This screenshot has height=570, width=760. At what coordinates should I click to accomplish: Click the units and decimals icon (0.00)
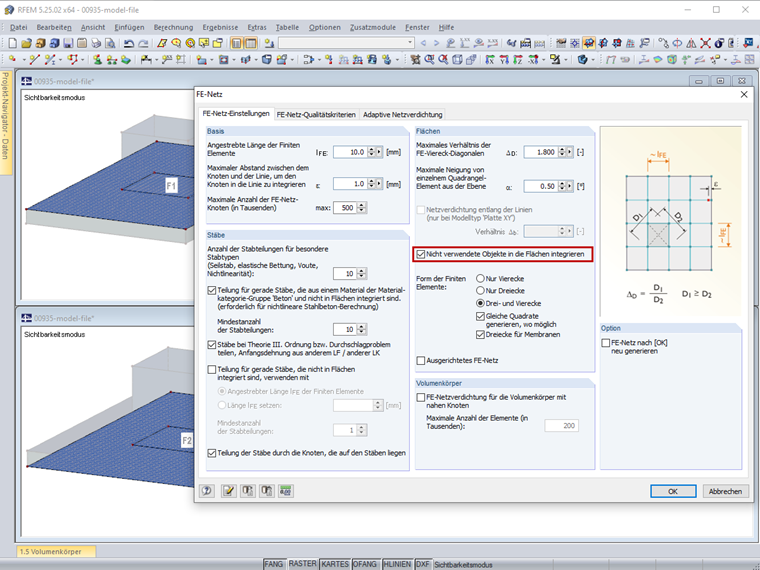286,490
